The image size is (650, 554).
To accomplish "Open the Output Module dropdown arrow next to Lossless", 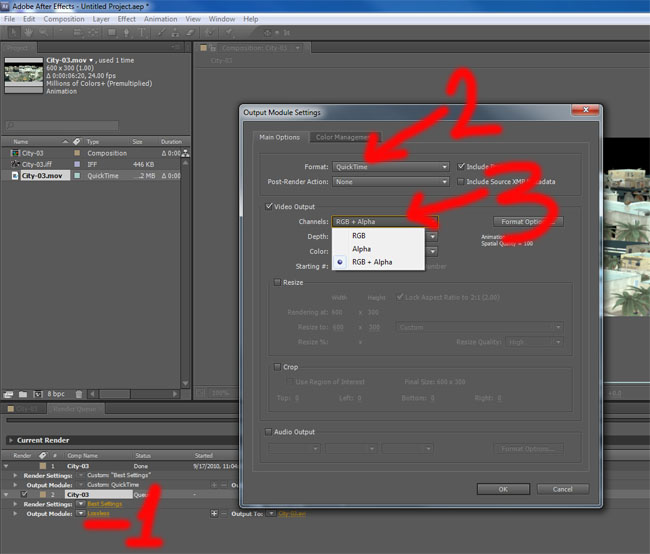I will [x=81, y=513].
